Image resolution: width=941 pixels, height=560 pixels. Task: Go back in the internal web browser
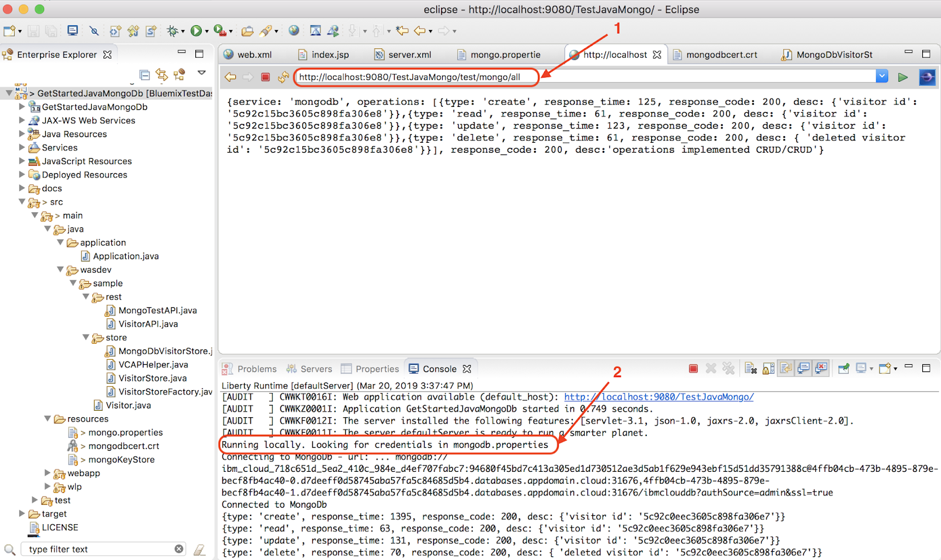coord(231,77)
